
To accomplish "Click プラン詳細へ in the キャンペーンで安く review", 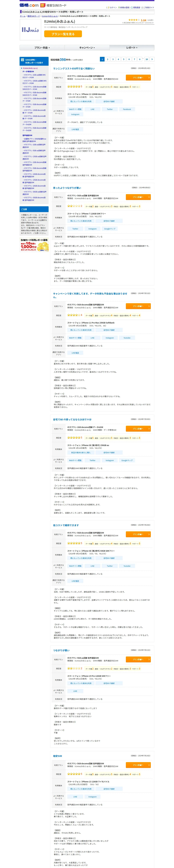I will coord(138,306).
